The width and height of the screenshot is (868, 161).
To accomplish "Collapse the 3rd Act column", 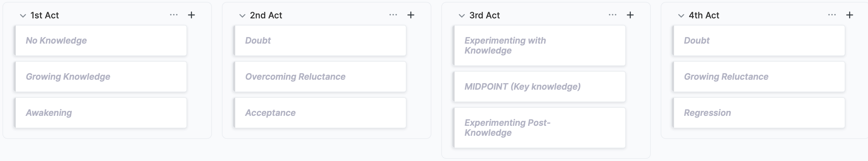I will (x=462, y=16).
